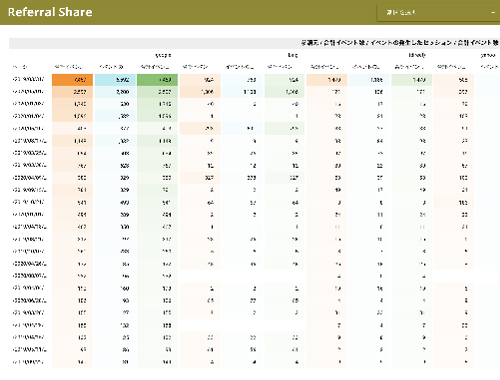Click the gray pivot table title bar

click(254, 43)
